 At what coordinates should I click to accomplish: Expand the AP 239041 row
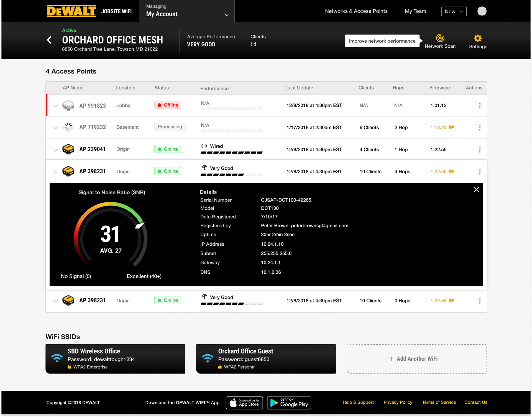point(55,150)
